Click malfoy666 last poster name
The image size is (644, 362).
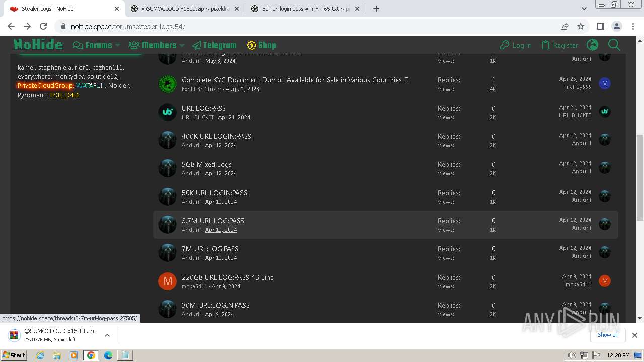point(578,87)
